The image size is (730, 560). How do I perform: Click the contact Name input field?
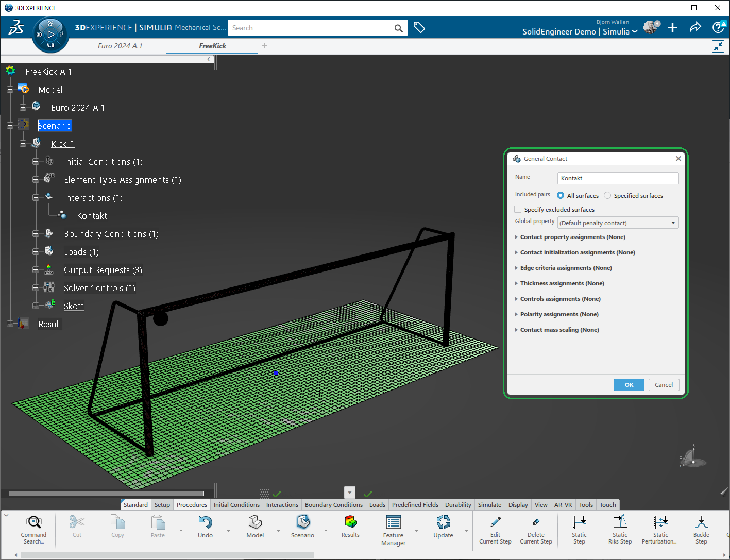coord(618,178)
